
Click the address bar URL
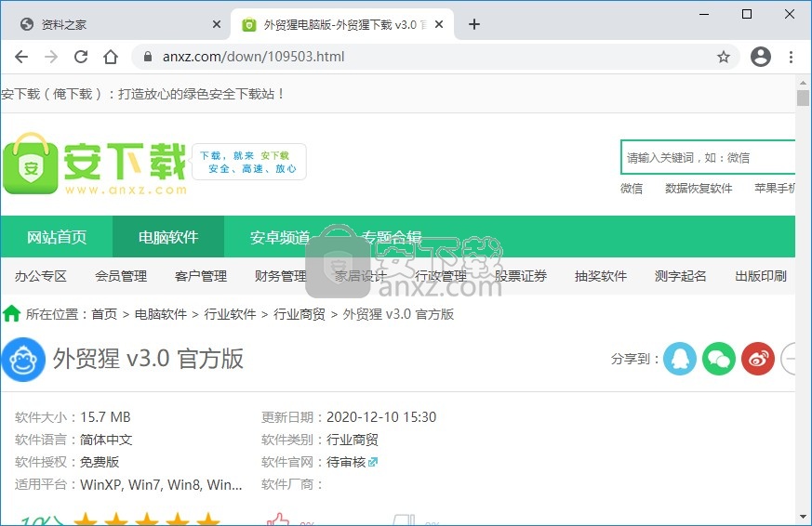253,57
